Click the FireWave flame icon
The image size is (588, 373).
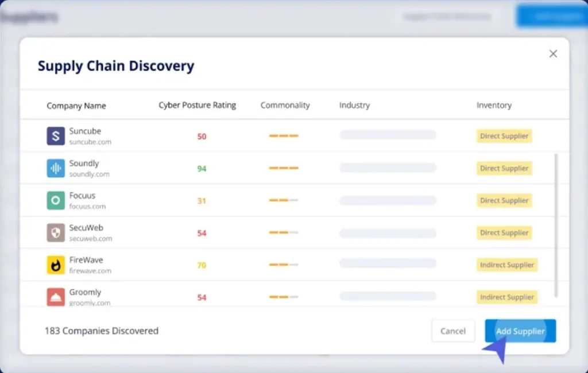pos(56,265)
